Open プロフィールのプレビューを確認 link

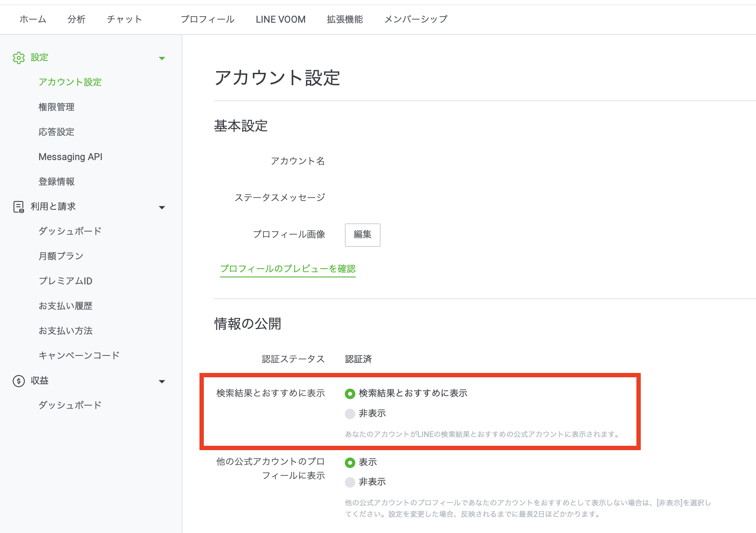click(x=287, y=269)
